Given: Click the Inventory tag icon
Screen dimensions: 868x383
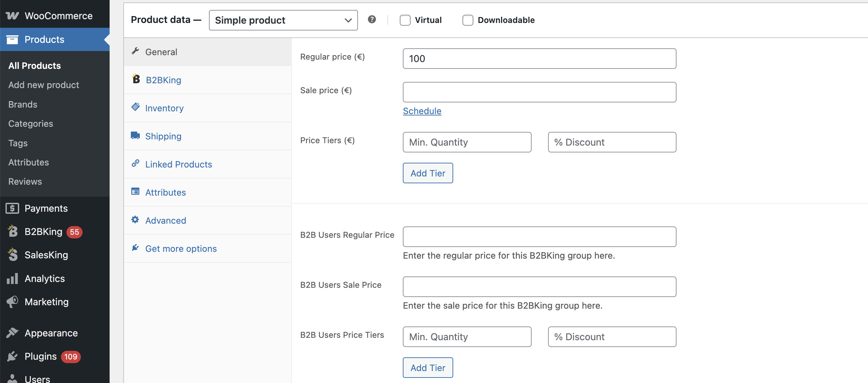Looking at the screenshot, I should 135,107.
